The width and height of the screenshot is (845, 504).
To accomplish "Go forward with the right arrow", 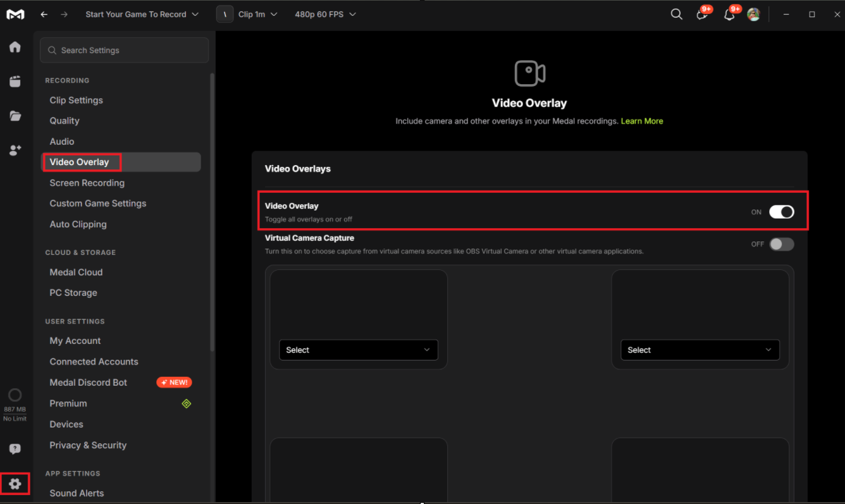I will 64,14.
